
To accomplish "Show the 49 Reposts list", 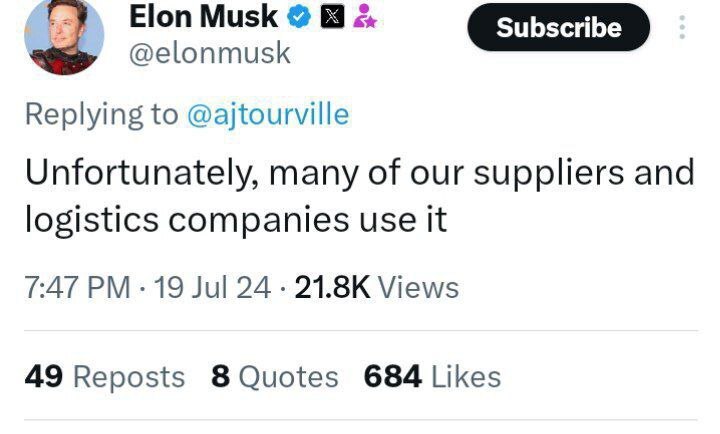I will click(104, 377).
